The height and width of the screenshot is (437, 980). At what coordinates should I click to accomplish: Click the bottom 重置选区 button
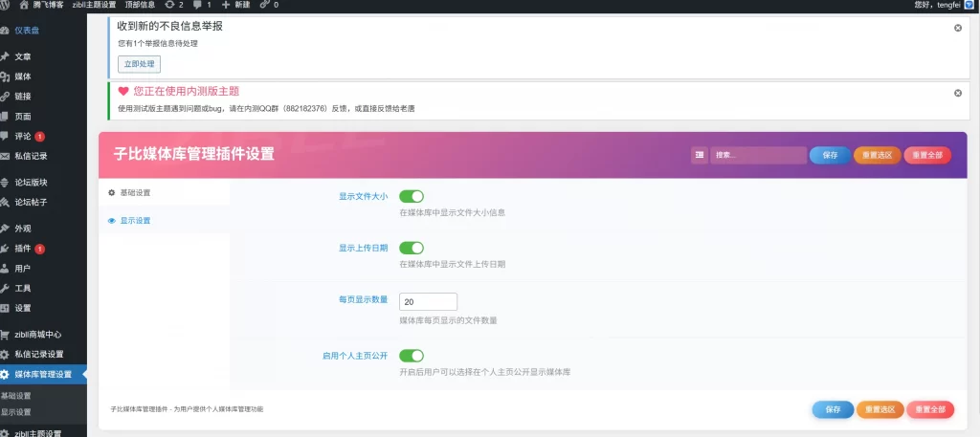(x=880, y=409)
